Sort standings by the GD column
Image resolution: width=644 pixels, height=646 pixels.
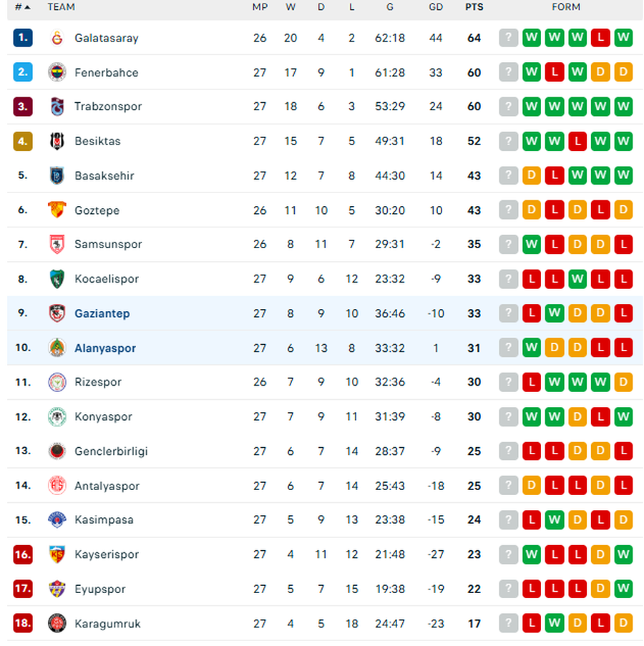[x=436, y=7]
